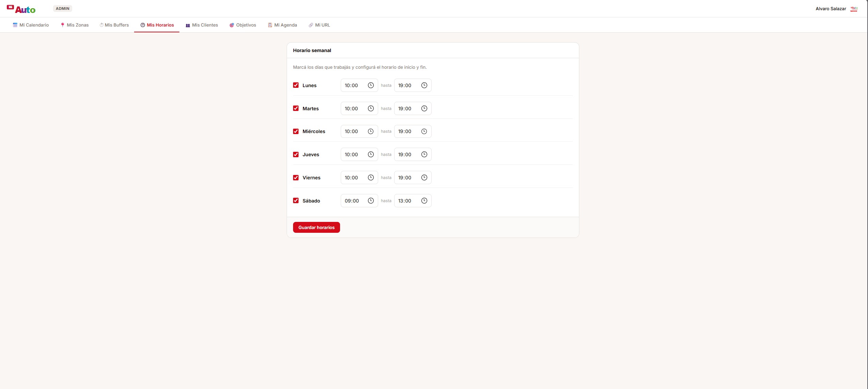
Task: Edit the Viernes end time field
Action: [413, 178]
